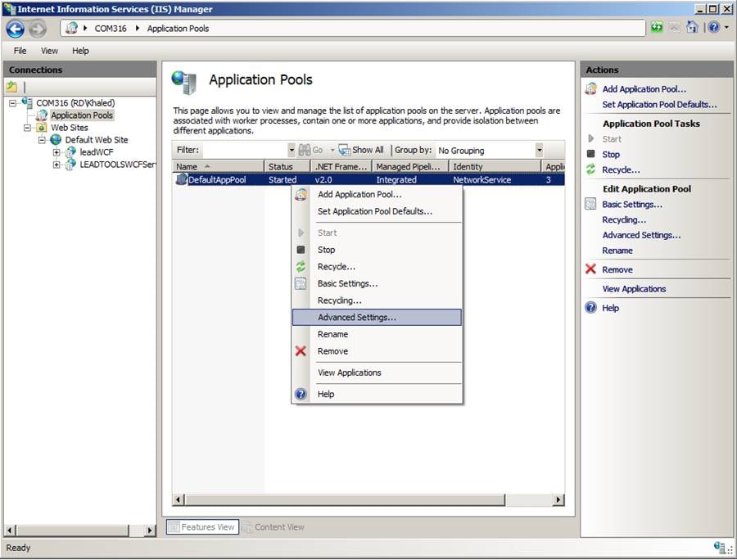Image resolution: width=737 pixels, height=560 pixels.
Task: Choose Advanced Settings from the context menu
Action: (x=357, y=317)
